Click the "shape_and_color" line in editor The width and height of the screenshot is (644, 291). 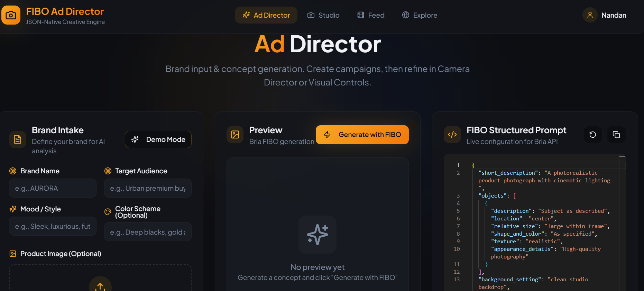[x=544, y=234]
